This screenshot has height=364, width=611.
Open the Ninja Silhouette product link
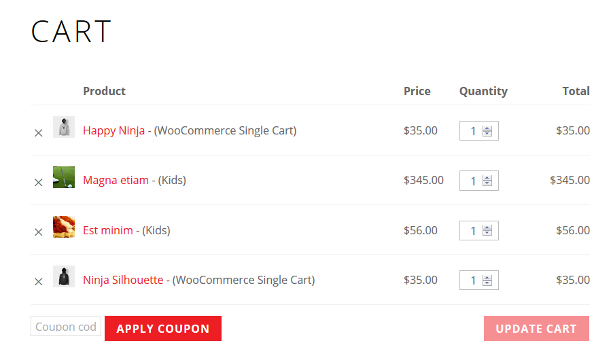click(123, 280)
